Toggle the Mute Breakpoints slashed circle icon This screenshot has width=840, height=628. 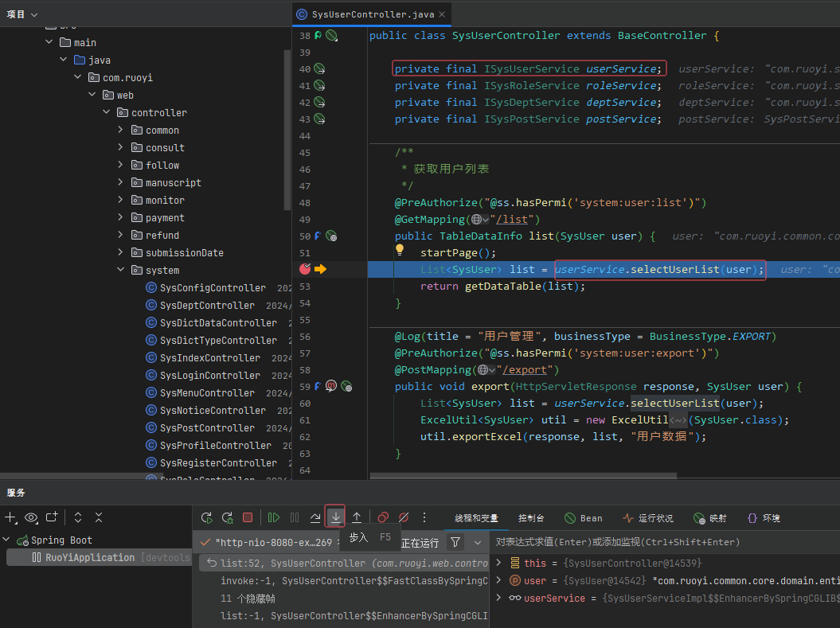point(404,517)
